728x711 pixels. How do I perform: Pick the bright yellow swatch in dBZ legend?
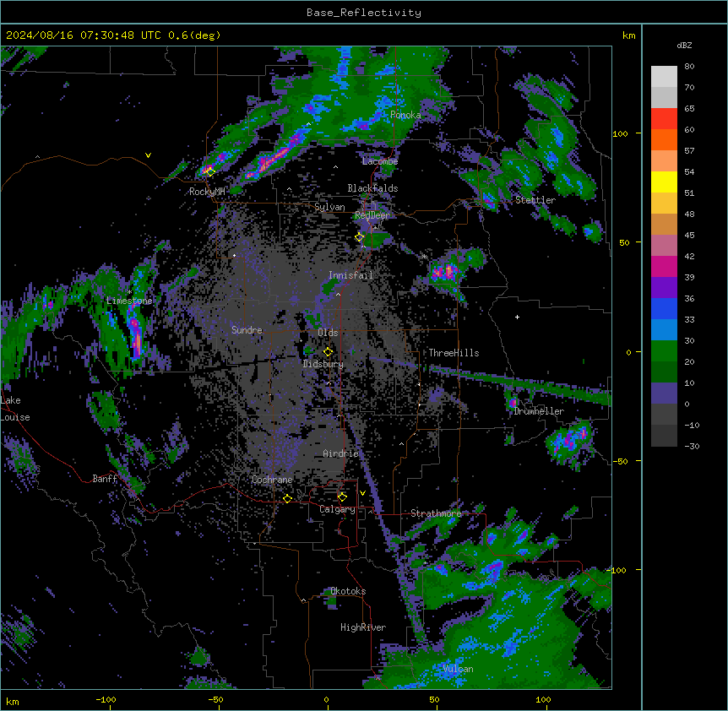click(664, 182)
